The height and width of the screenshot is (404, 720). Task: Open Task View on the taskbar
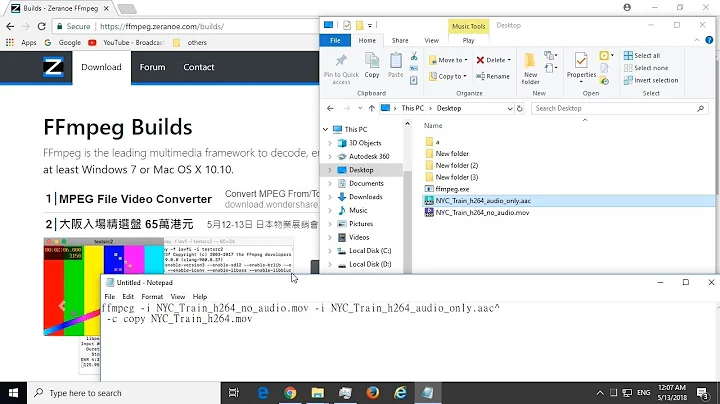pos(234,393)
